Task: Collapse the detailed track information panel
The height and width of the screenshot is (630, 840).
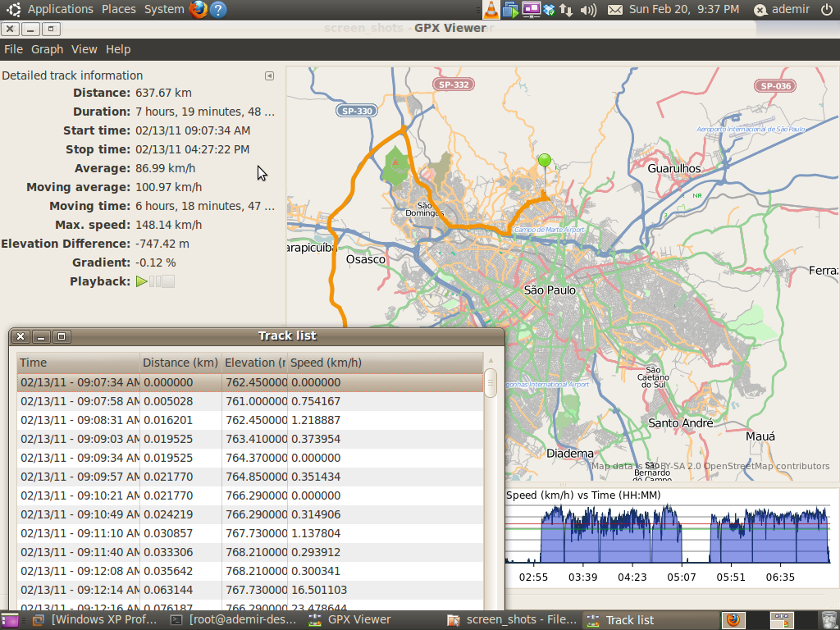Action: (x=269, y=75)
